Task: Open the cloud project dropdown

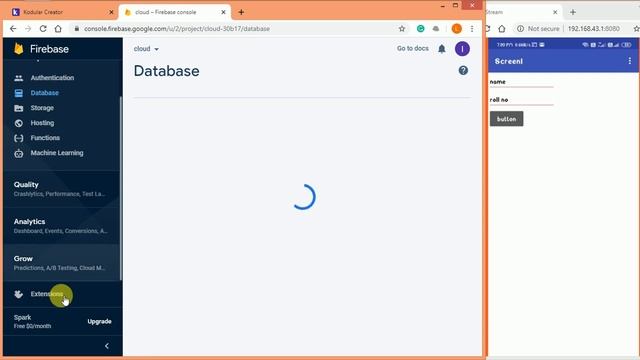Action: [146, 49]
